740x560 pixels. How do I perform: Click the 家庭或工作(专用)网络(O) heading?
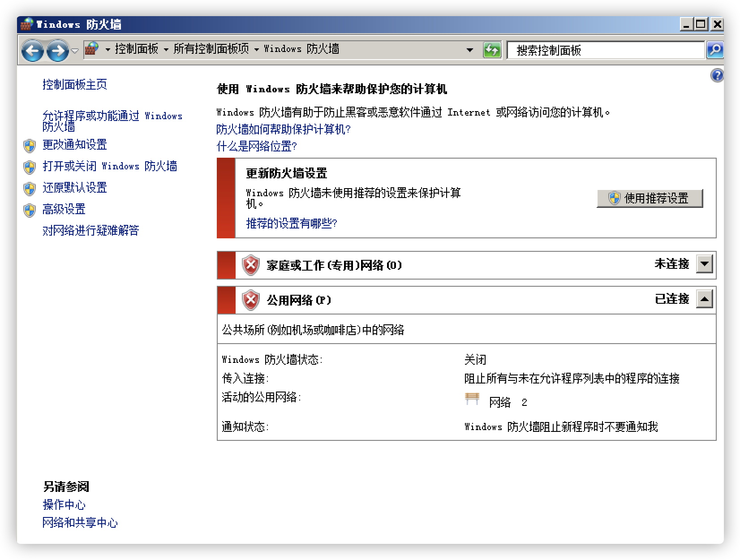[334, 265]
